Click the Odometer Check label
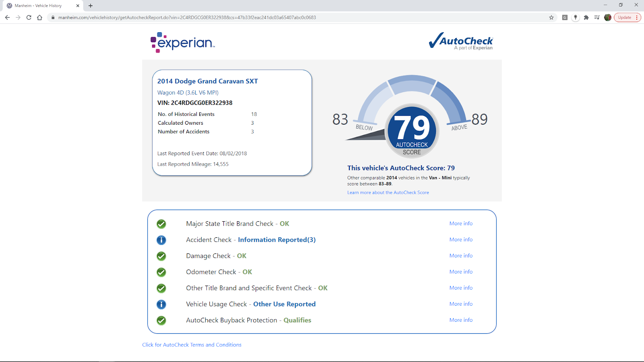 [211, 272]
